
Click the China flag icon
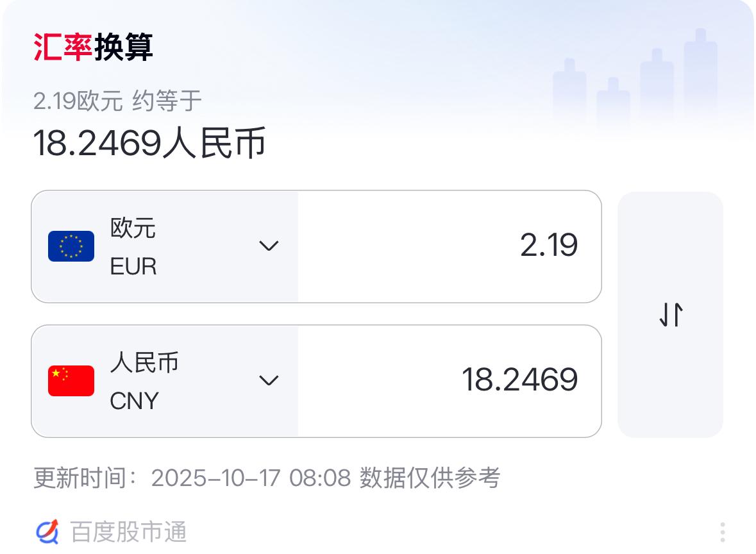coord(71,381)
